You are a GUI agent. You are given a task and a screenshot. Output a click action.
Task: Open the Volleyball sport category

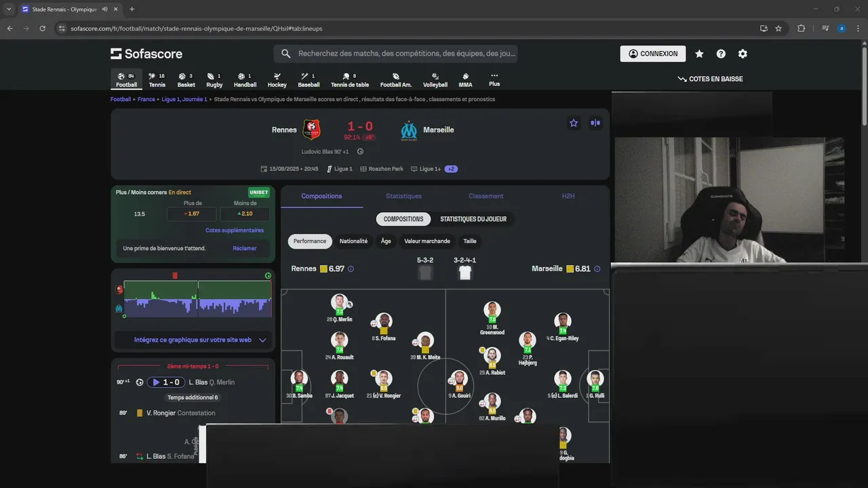(435, 80)
